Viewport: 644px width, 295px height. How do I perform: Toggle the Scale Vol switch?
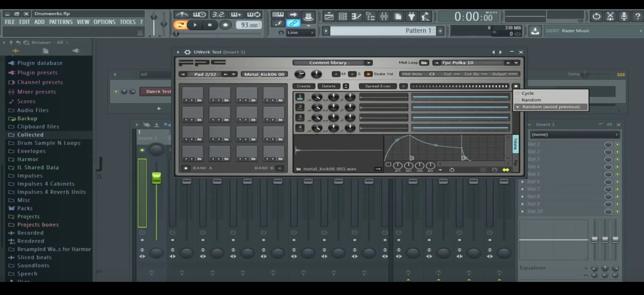(368, 74)
